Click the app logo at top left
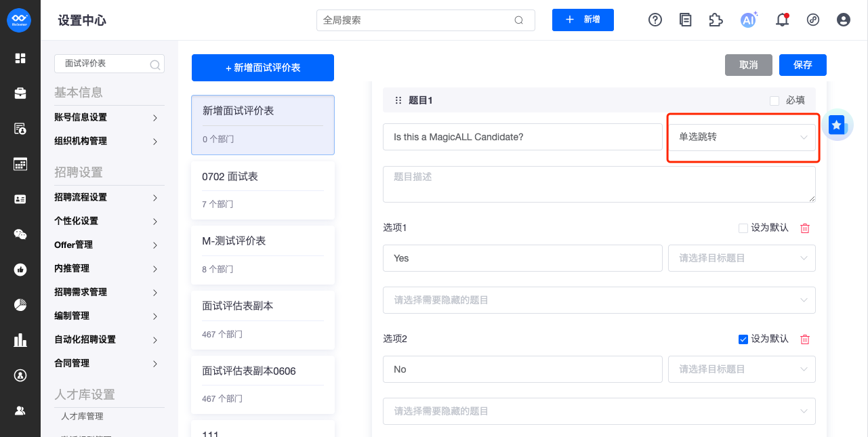 pyautogui.click(x=20, y=20)
